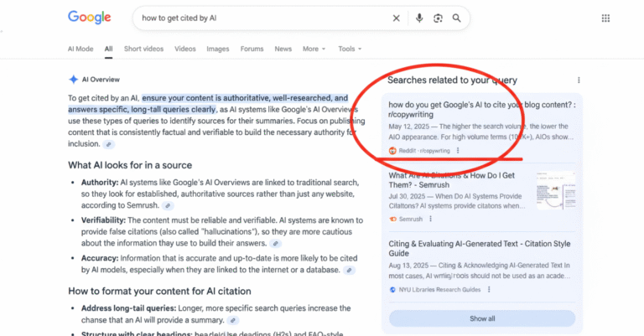
Task: Switch to the News tab
Action: coord(283,49)
